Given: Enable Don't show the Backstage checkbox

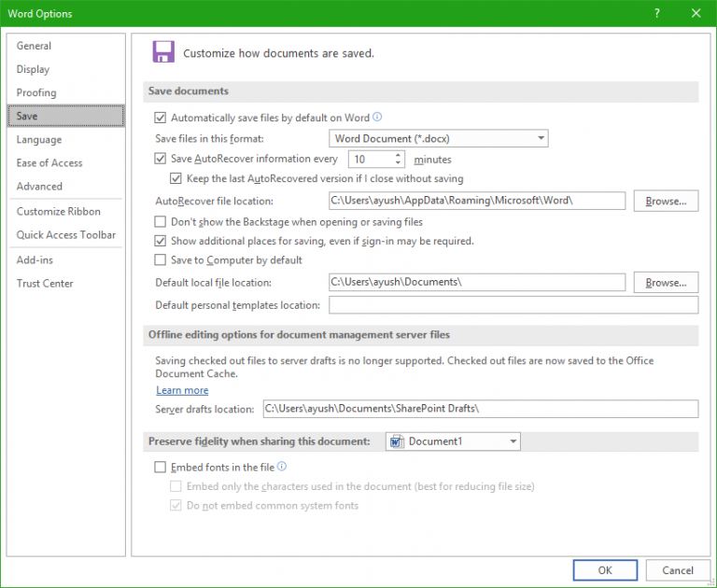Looking at the screenshot, I should 161,222.
